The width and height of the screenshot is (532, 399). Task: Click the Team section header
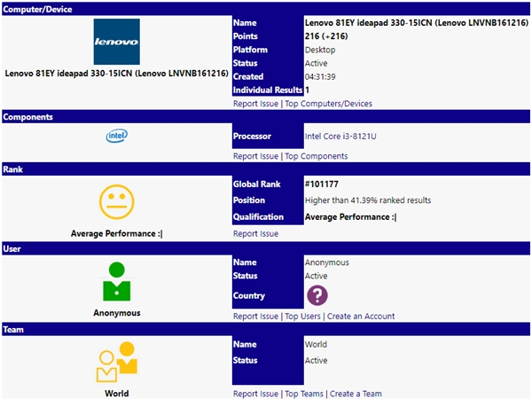pos(266,330)
